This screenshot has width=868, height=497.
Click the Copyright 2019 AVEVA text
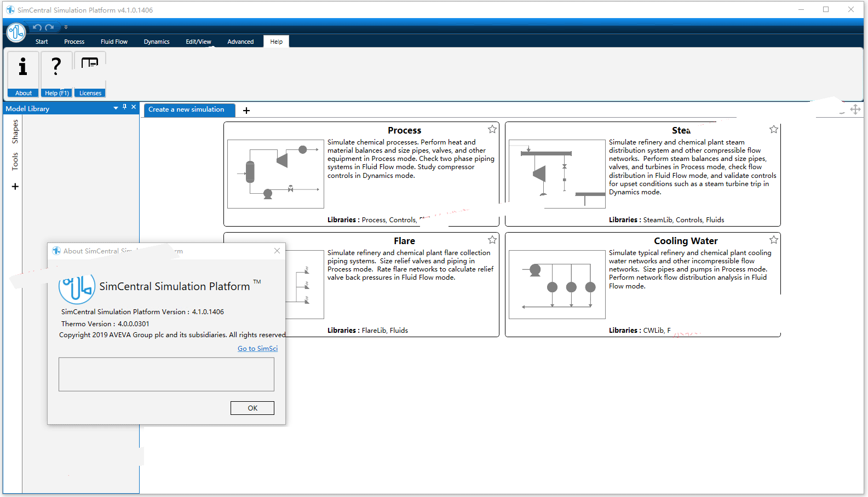tap(173, 335)
